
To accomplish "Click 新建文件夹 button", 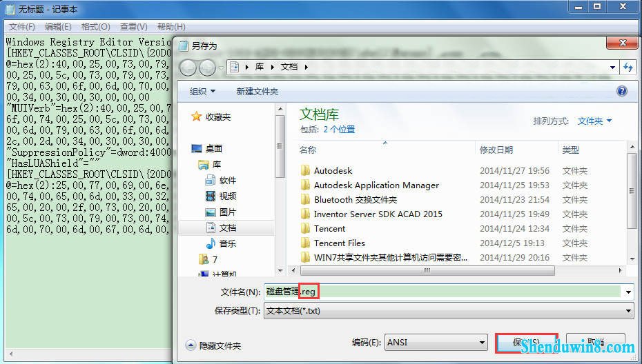I will coord(257,91).
